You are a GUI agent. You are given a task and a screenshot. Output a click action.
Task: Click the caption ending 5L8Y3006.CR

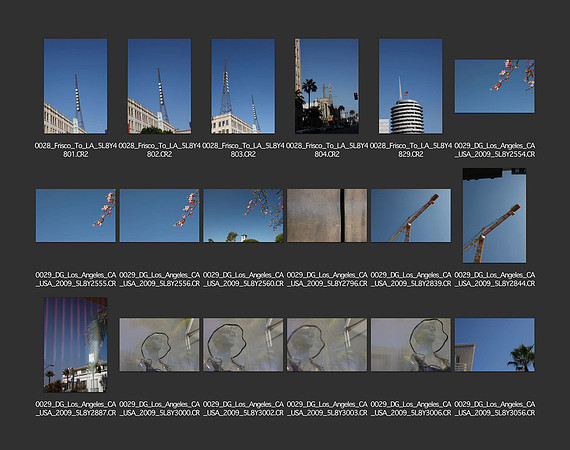[410, 409]
